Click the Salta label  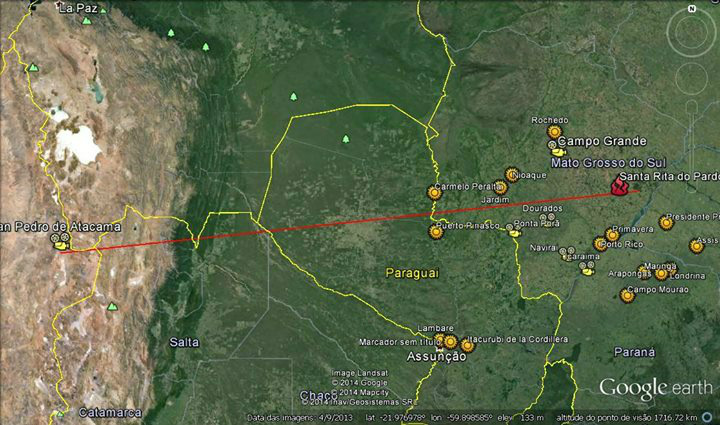pos(184,342)
